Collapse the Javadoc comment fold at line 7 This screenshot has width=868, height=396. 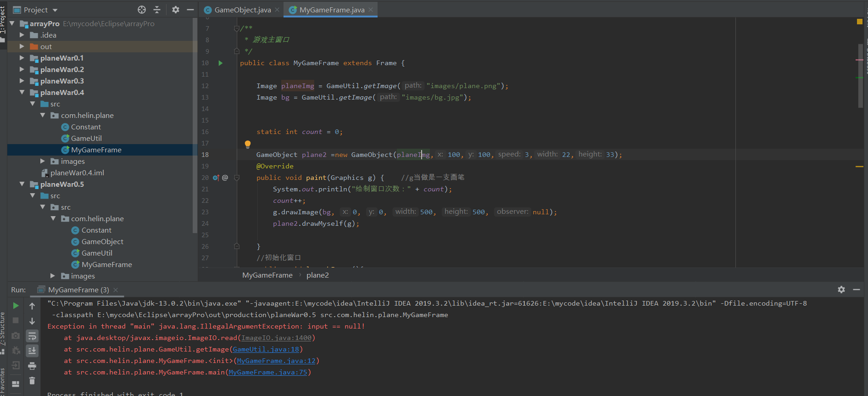point(237,28)
